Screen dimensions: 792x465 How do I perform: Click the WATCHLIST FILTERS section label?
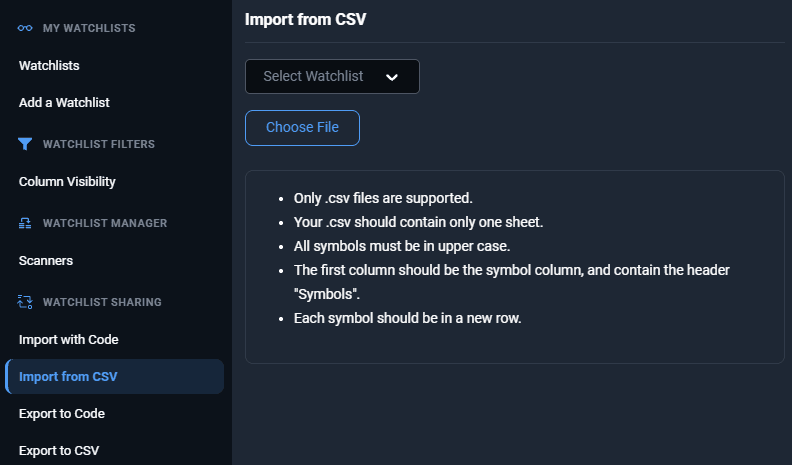tap(98, 144)
